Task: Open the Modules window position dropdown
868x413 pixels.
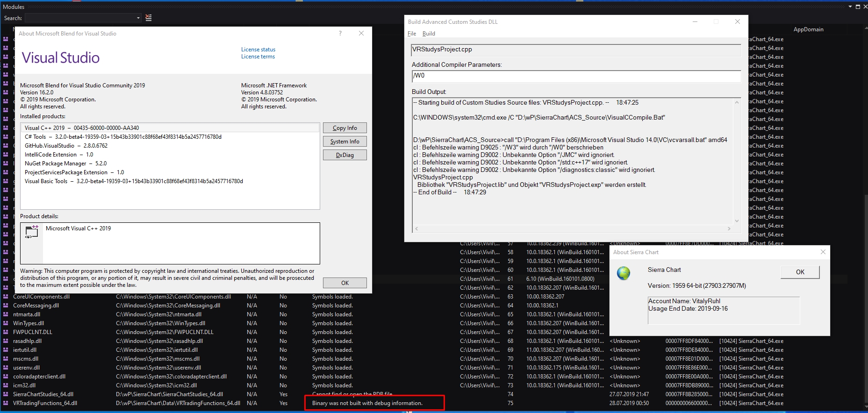Action: click(x=850, y=7)
